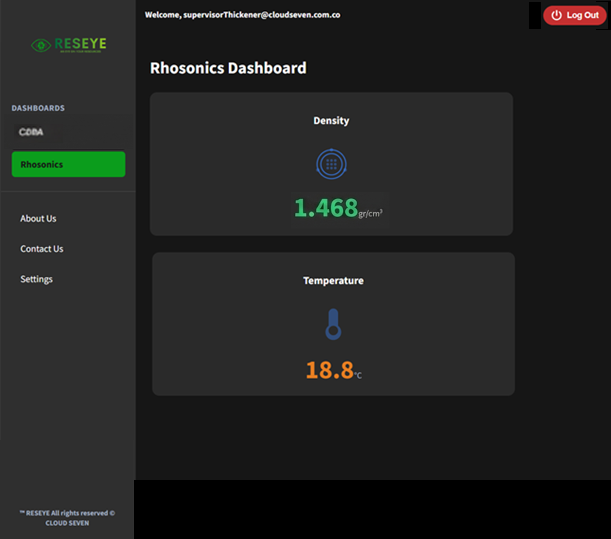Click the Rhosonics Dashboard heading
The image size is (611, 539).
(x=228, y=68)
